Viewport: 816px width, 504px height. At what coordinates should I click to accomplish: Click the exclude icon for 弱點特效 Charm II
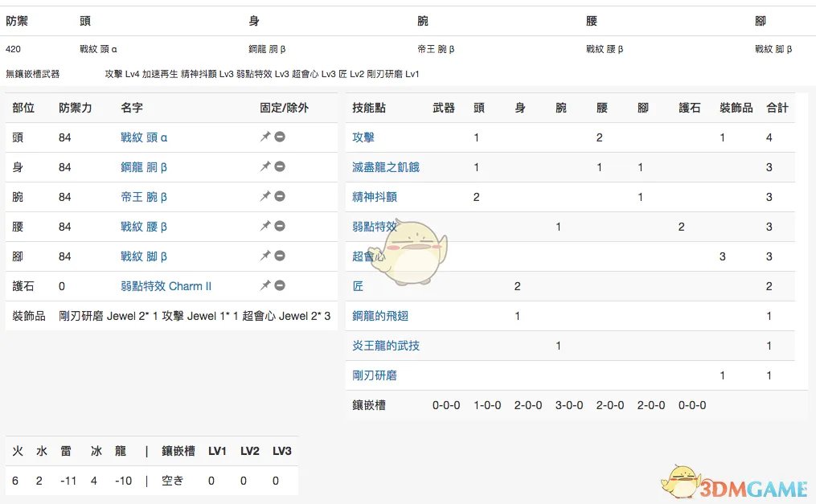278,285
